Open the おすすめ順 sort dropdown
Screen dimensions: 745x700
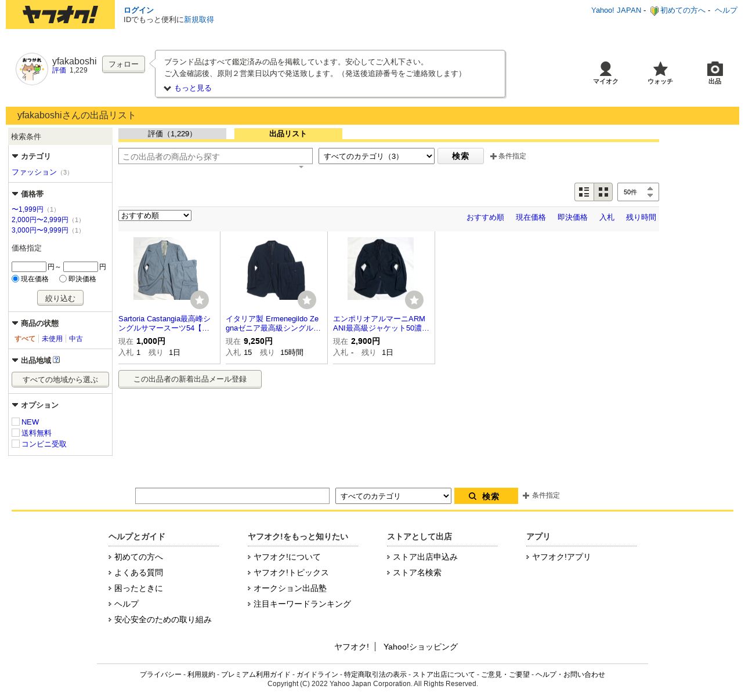tap(155, 216)
